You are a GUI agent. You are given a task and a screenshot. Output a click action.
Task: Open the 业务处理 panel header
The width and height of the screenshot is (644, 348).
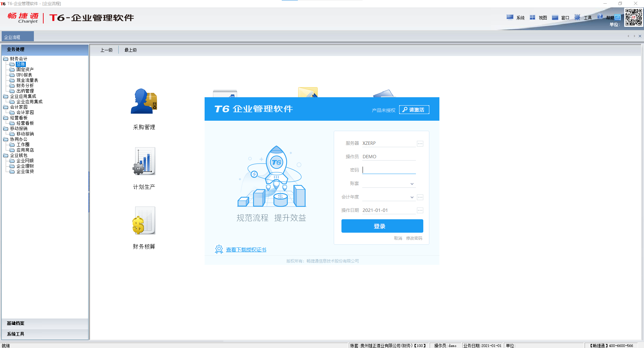45,50
